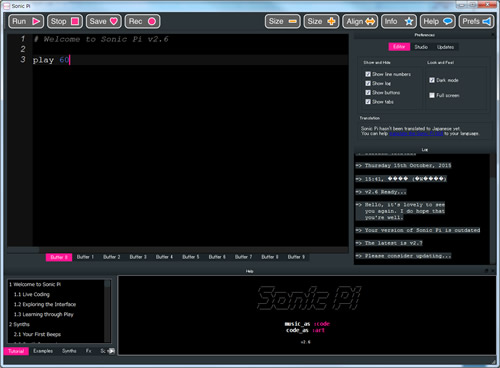Click the log panel vertical scrollbar
This screenshot has height=368, width=500.
pos(493,209)
